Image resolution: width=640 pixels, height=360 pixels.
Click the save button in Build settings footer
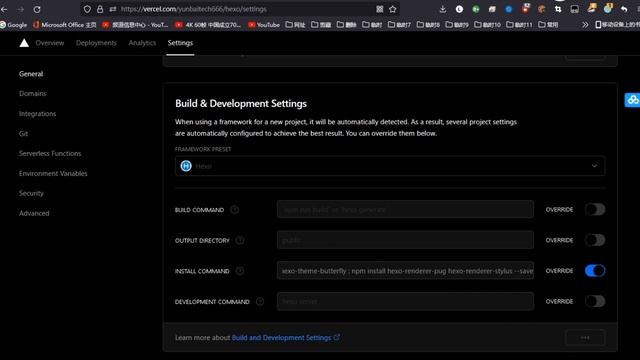point(585,338)
